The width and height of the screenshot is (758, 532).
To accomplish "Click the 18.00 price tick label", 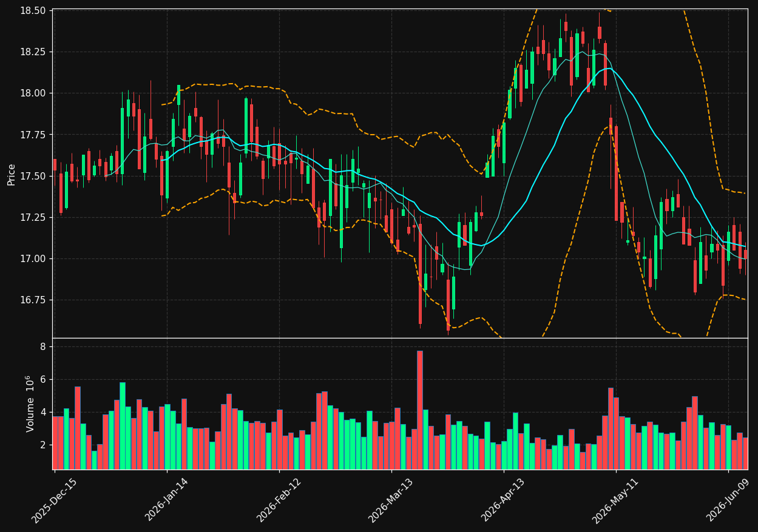I will (33, 93).
